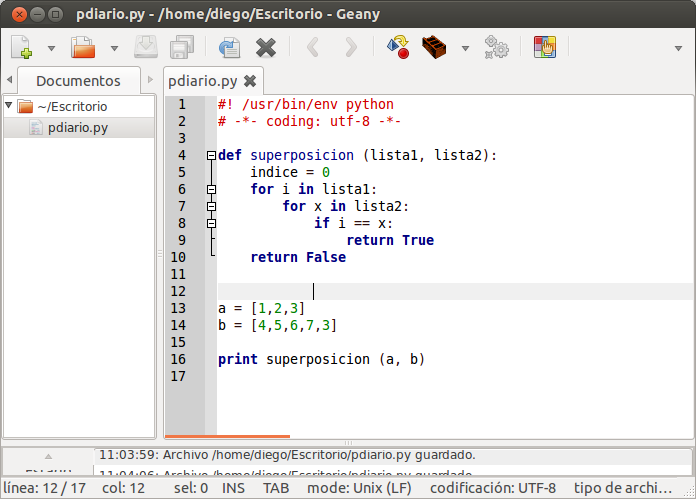Close current file with toolbar X icon
Screen dimensions: 696x499
pyautogui.click(x=265, y=47)
